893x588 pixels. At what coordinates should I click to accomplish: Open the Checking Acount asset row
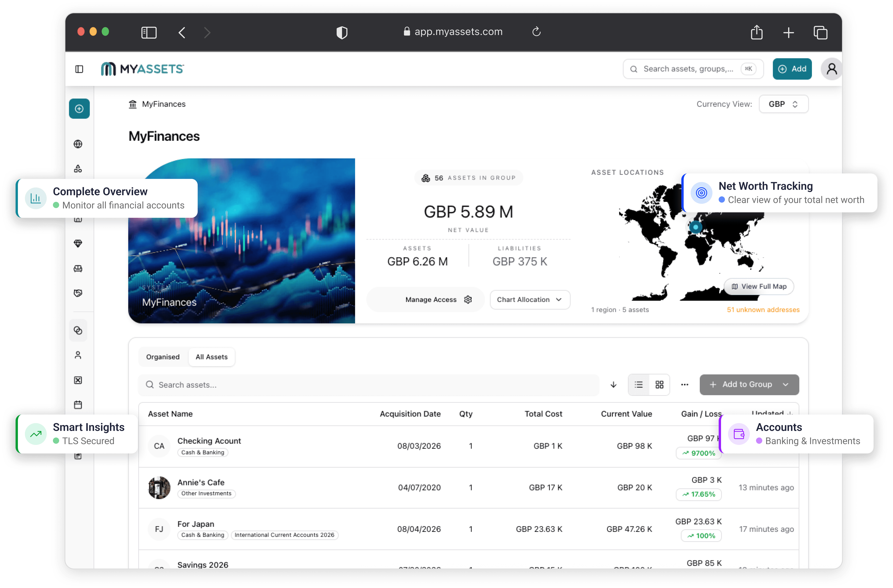pos(469,446)
